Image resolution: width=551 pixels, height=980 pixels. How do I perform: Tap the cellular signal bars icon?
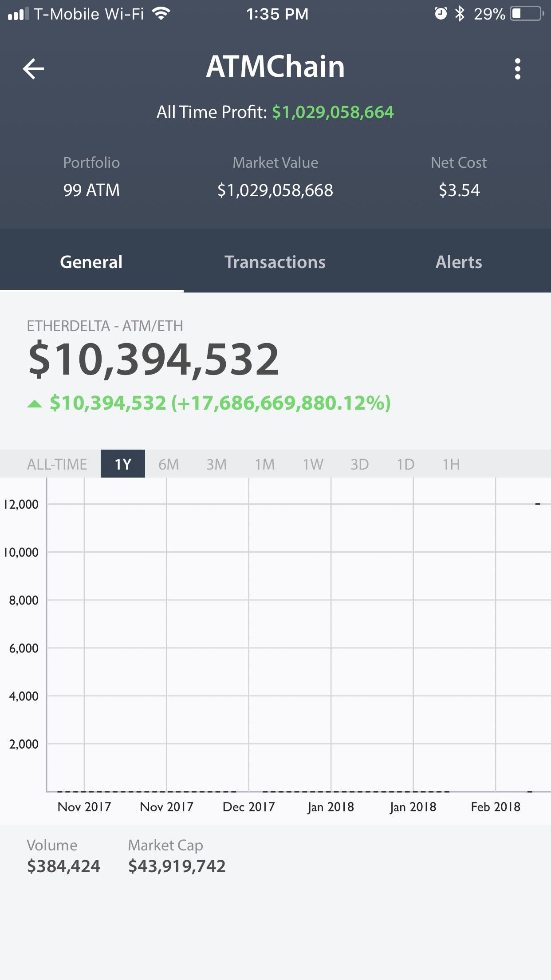click(x=19, y=14)
